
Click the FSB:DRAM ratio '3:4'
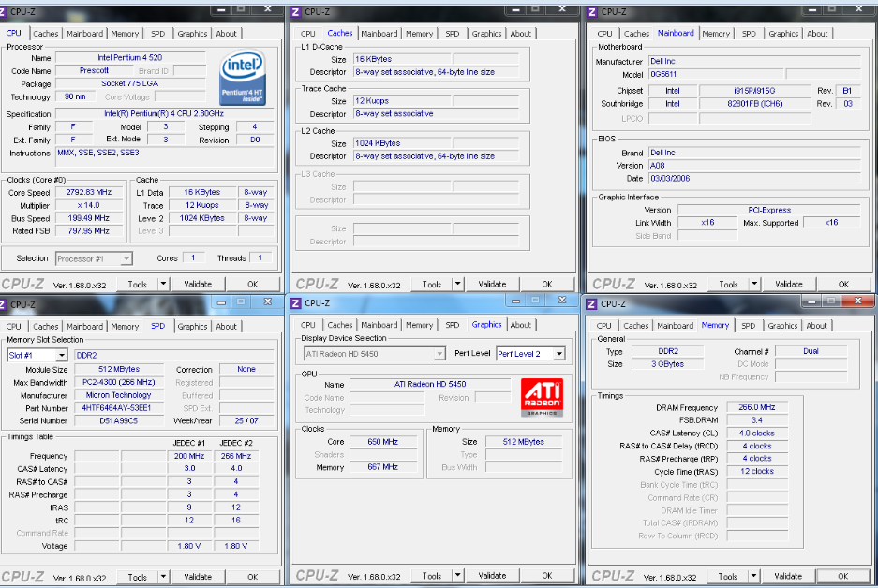pyautogui.click(x=757, y=420)
